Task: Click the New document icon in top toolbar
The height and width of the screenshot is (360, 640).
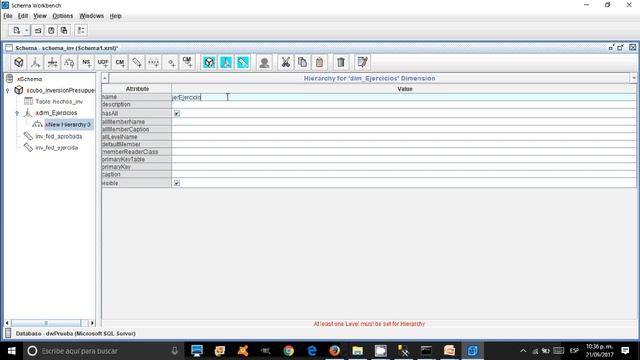Action: 16,31
